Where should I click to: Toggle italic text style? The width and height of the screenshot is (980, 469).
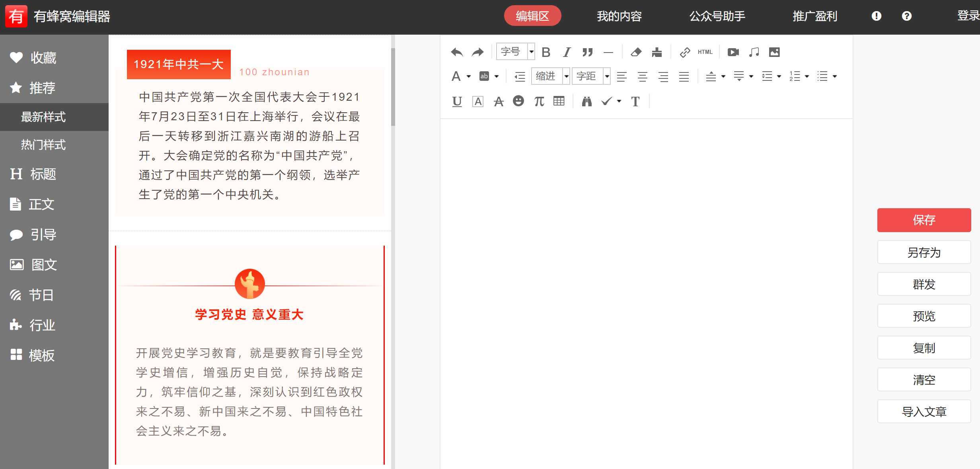[x=567, y=52]
